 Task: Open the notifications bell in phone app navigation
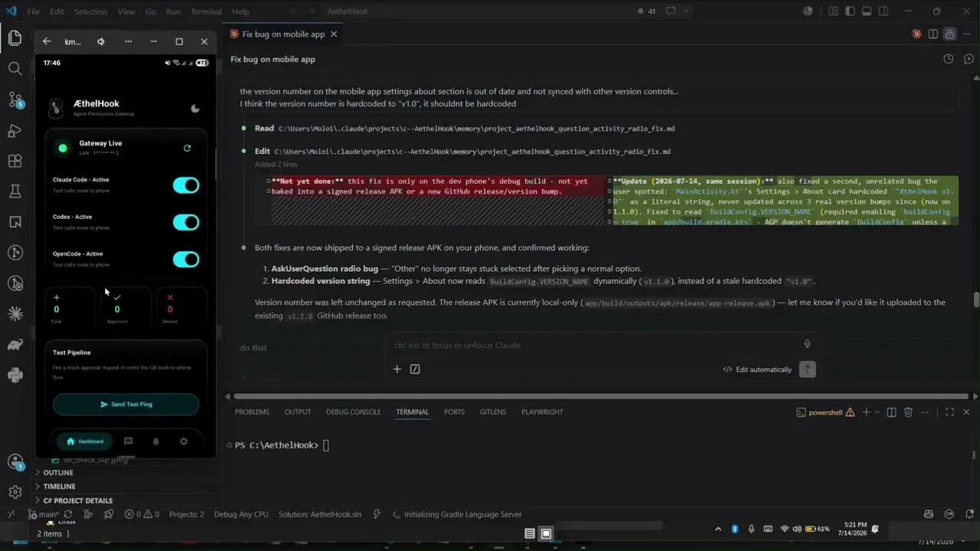tap(156, 442)
